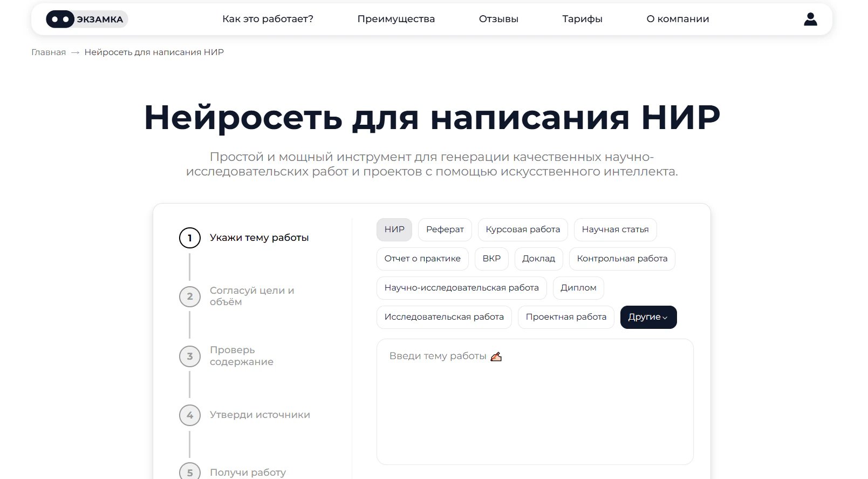Select the 'Реферат' work type chip

445,230
